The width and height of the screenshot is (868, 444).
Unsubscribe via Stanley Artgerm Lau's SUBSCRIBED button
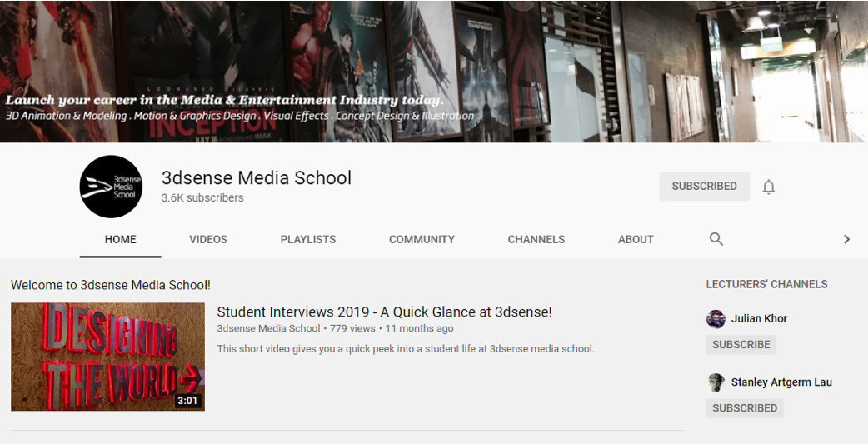(744, 408)
